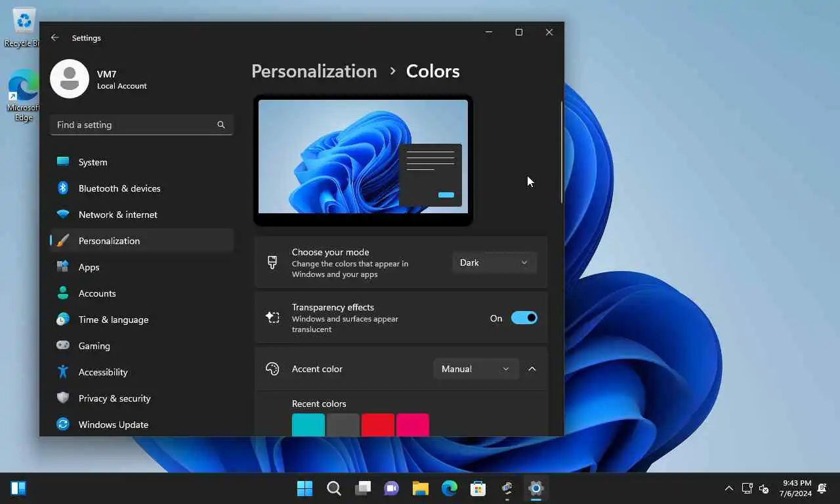Image resolution: width=840 pixels, height=504 pixels.
Task: Click the Settings gear on taskbar
Action: [x=535, y=488]
